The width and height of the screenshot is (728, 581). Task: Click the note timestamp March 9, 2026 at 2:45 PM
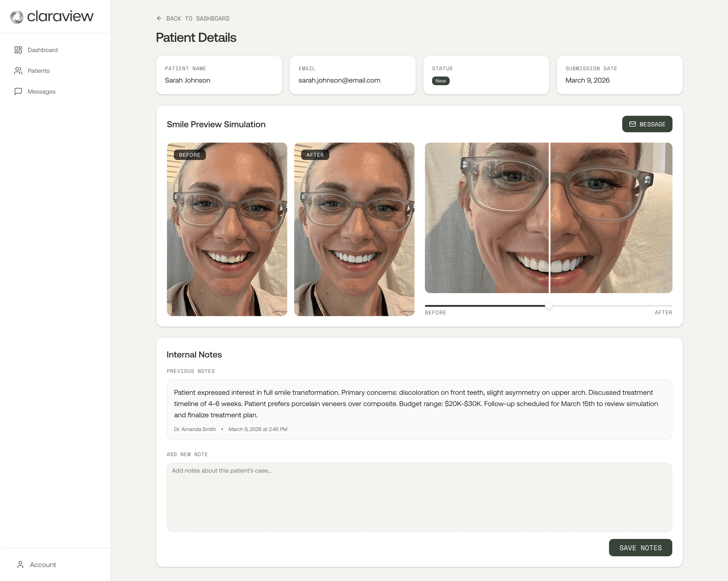click(x=258, y=429)
